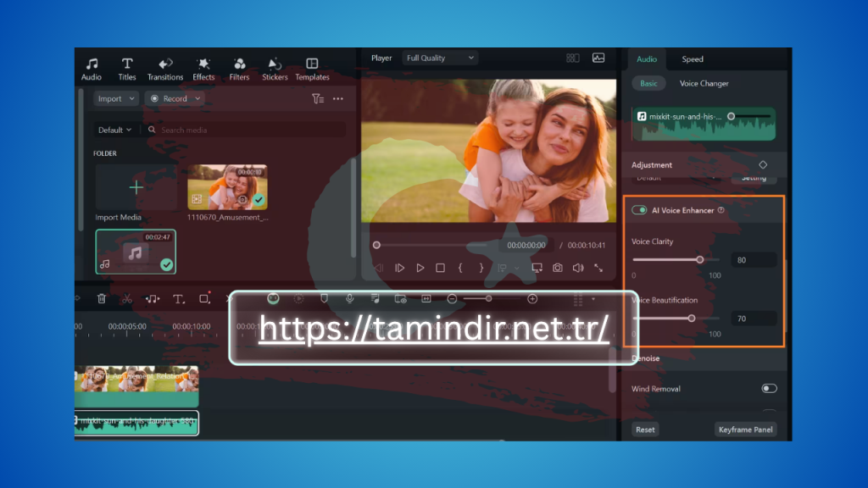The height and width of the screenshot is (488, 868).
Task: Click the zoom in plus icon on timeline
Action: point(532,299)
